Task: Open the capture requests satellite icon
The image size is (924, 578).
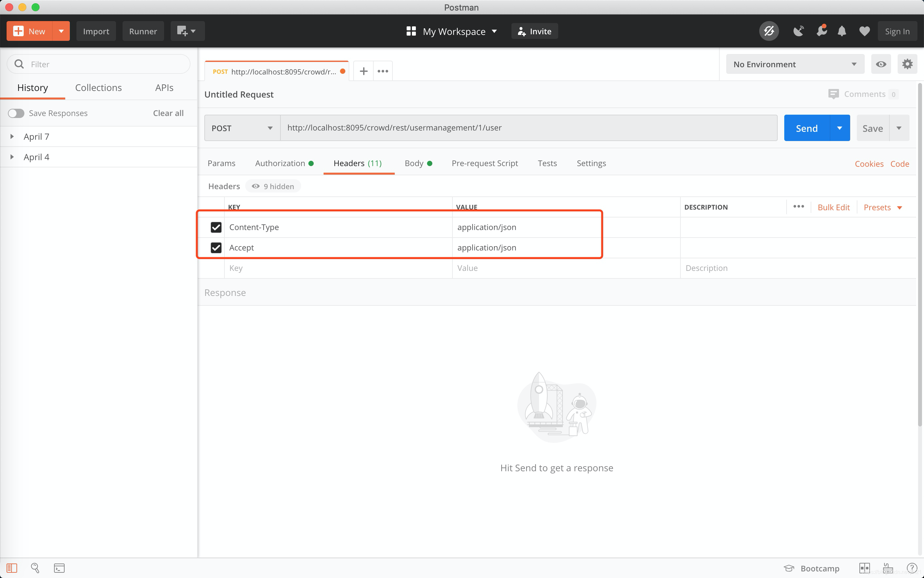Action: click(x=798, y=31)
